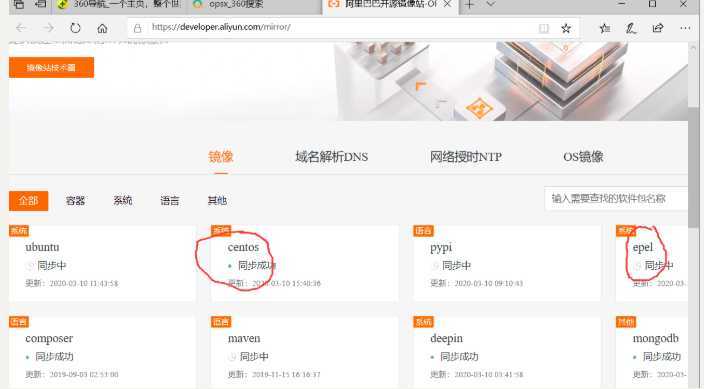Open the epel mirror
Image resolution: width=704 pixels, height=389 pixels.
tap(643, 248)
